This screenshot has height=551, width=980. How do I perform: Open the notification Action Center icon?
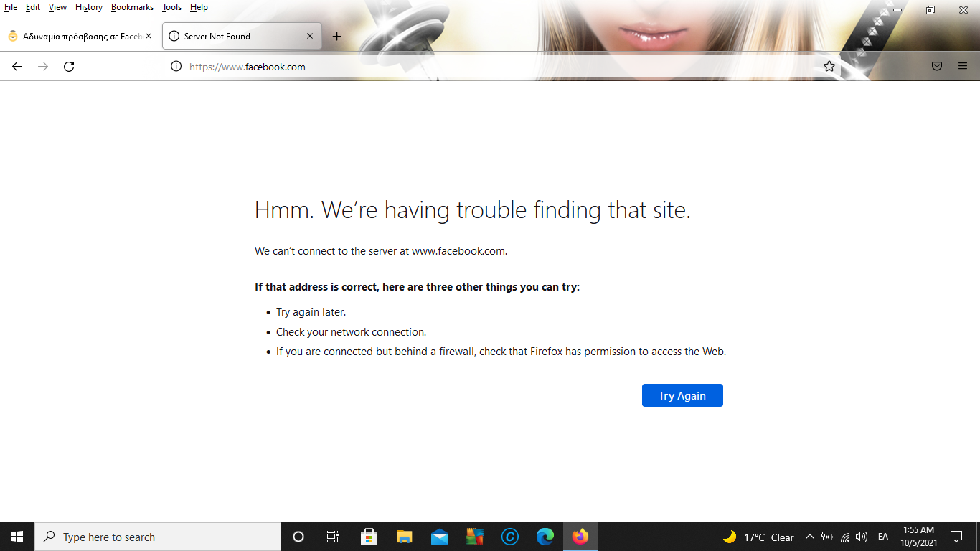[956, 537]
